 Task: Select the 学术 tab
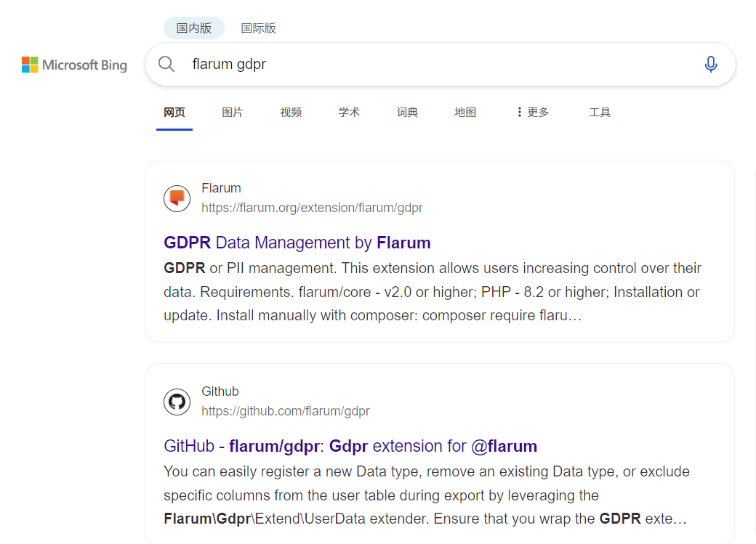point(349,113)
